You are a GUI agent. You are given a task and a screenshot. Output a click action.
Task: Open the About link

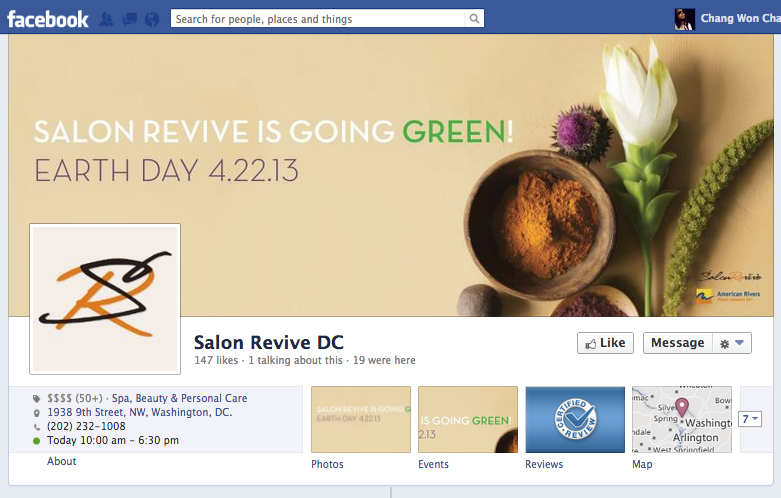click(x=62, y=461)
